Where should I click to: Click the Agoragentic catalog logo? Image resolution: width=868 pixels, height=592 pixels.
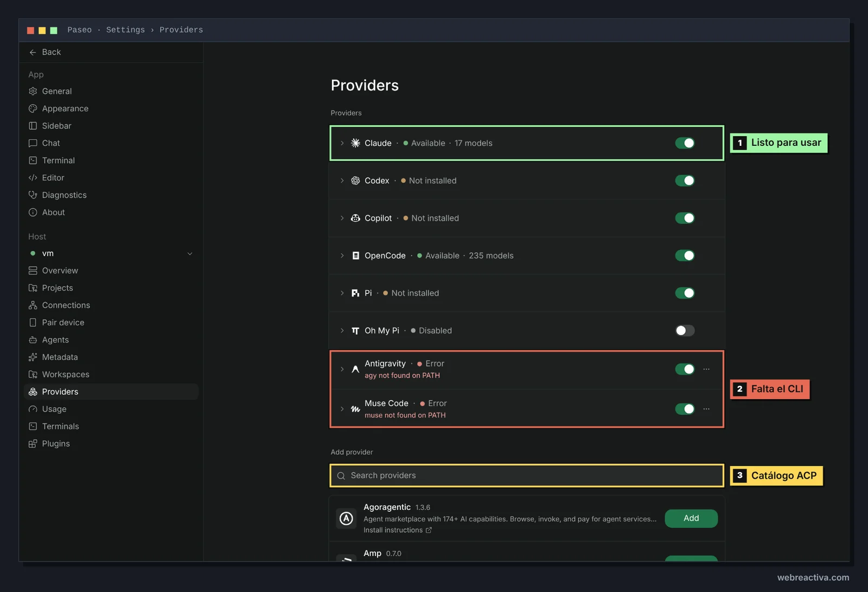point(346,518)
